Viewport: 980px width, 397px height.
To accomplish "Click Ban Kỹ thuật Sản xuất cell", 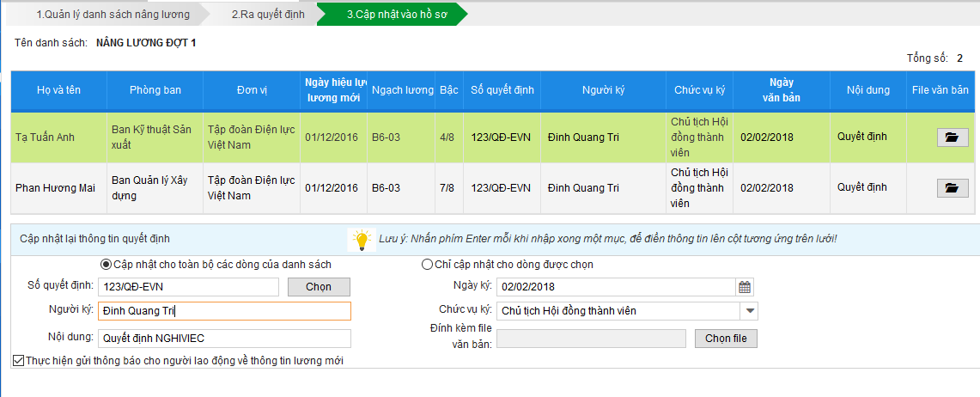I will (x=155, y=137).
